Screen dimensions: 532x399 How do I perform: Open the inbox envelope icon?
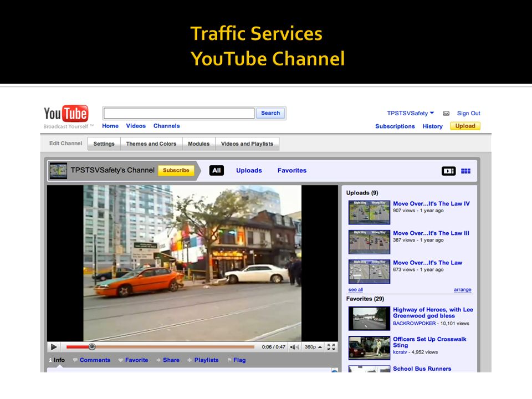(446, 113)
